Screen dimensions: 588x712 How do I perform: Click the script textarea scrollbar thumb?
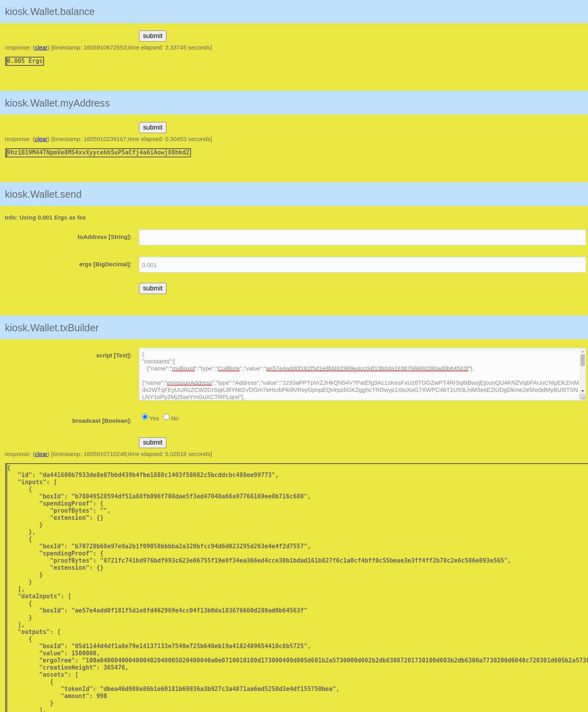click(582, 360)
